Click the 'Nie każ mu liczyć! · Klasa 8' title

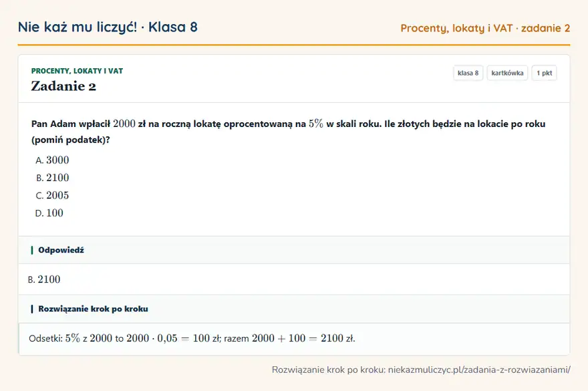click(108, 27)
